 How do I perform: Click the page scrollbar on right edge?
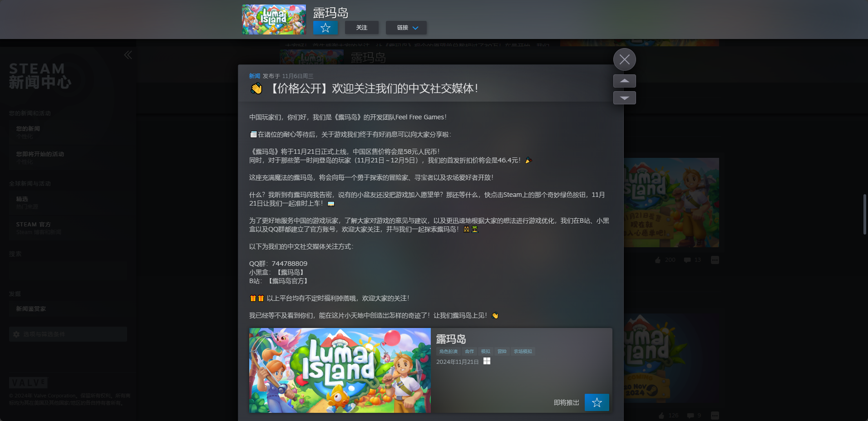click(x=865, y=214)
